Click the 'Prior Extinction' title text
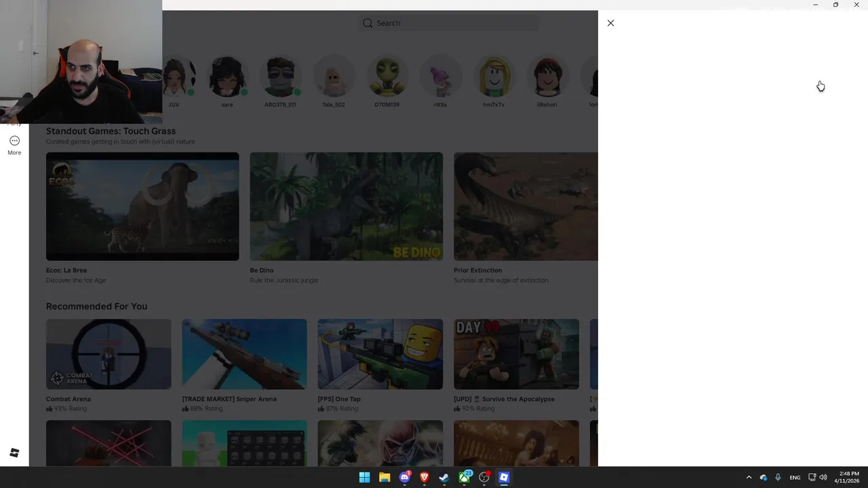The height and width of the screenshot is (488, 868). pos(478,270)
